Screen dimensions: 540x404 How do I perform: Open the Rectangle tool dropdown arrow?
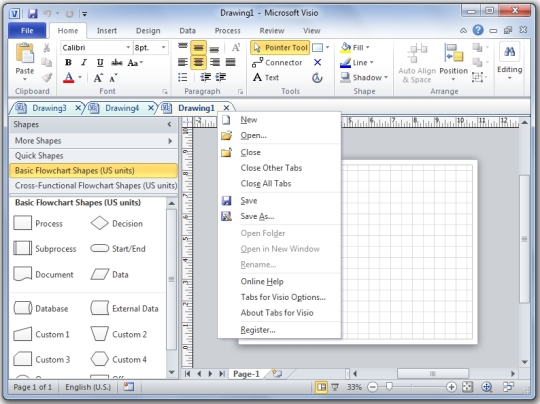pyautogui.click(x=328, y=48)
